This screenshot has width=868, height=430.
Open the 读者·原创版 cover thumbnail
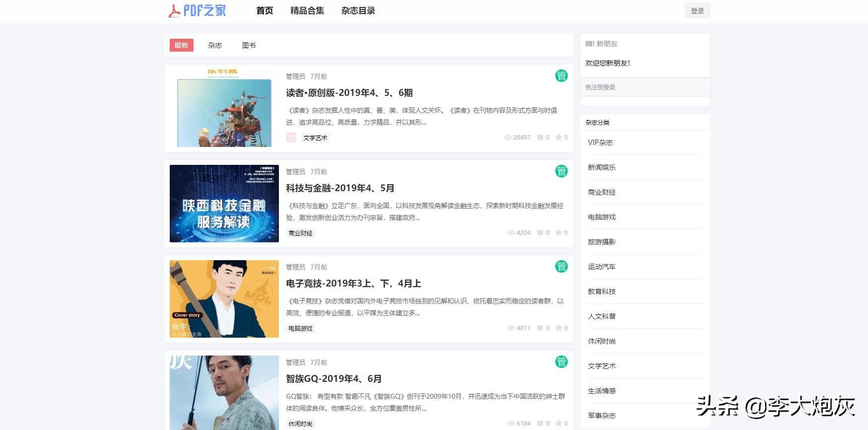[224, 108]
